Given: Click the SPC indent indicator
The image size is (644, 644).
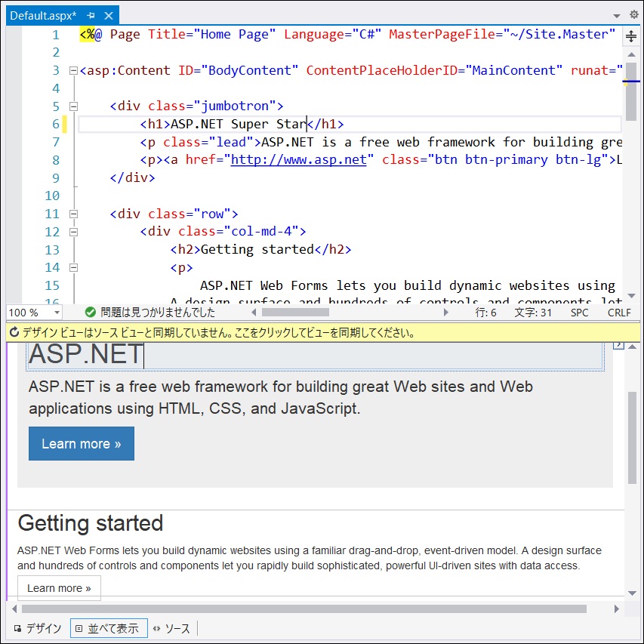Looking at the screenshot, I should click(x=579, y=313).
